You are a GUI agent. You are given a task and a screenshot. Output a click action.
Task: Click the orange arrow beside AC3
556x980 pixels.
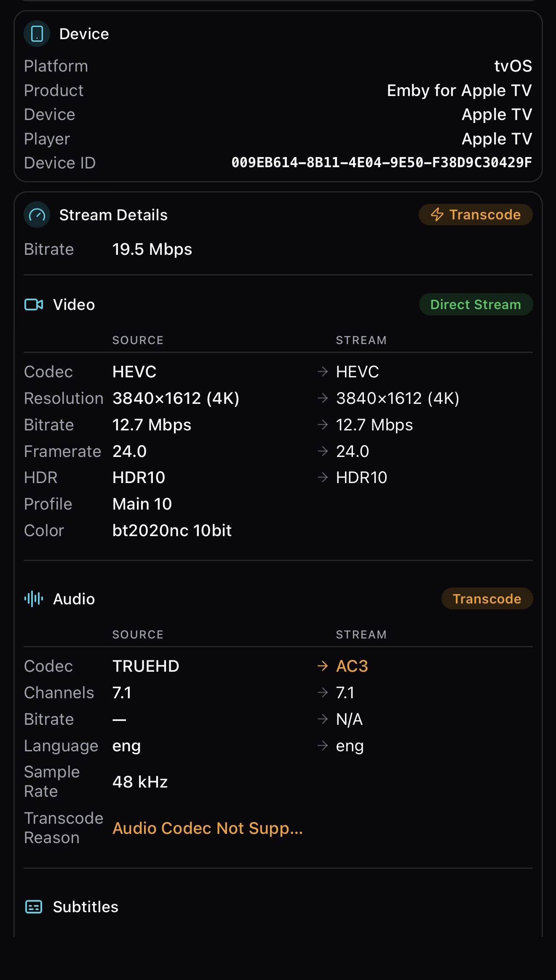(323, 666)
